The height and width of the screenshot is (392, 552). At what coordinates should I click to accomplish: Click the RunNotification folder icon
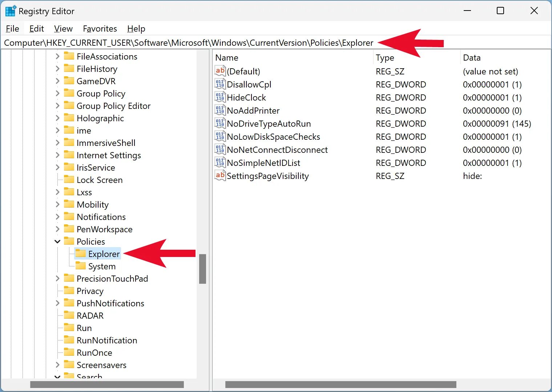(x=69, y=340)
